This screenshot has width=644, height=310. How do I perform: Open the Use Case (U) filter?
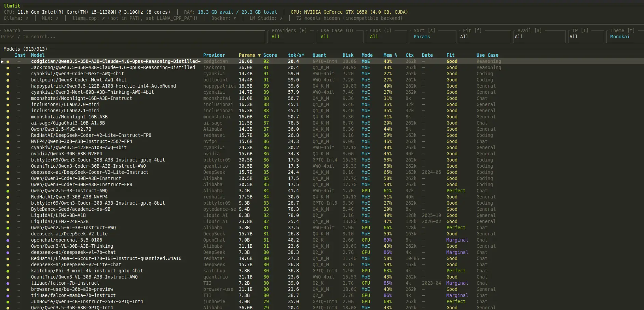coord(340,37)
